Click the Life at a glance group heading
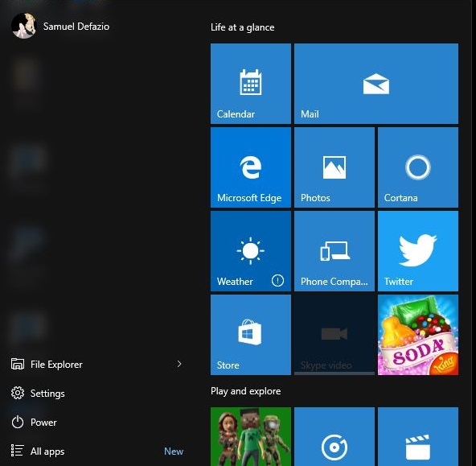Screen dimensions: 476x466 243,27
